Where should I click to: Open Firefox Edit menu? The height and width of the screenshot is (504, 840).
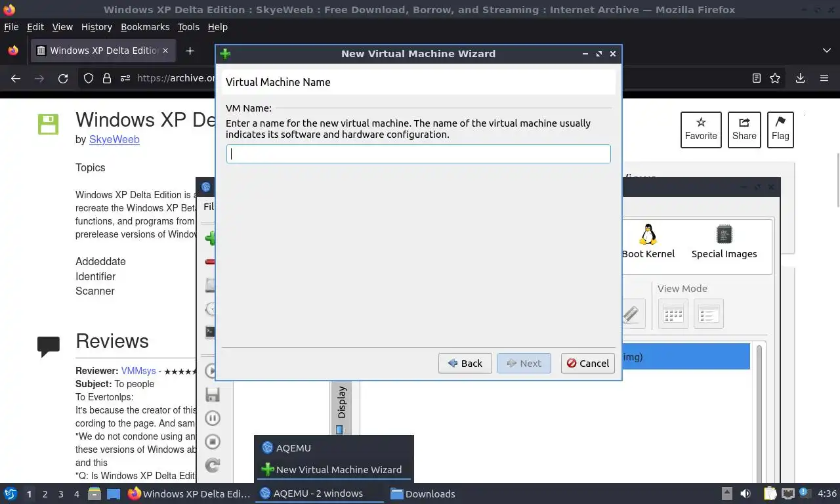pos(35,27)
